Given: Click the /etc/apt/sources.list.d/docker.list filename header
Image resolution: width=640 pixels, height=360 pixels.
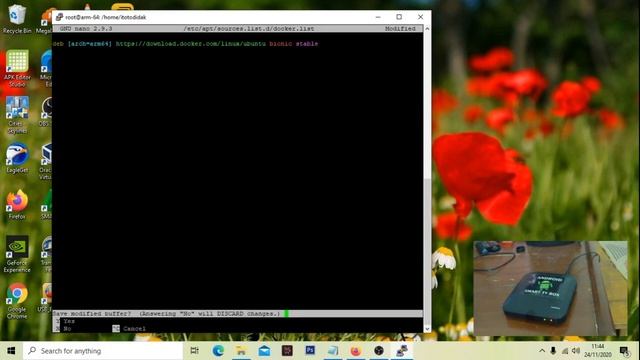Looking at the screenshot, I should [x=249, y=29].
